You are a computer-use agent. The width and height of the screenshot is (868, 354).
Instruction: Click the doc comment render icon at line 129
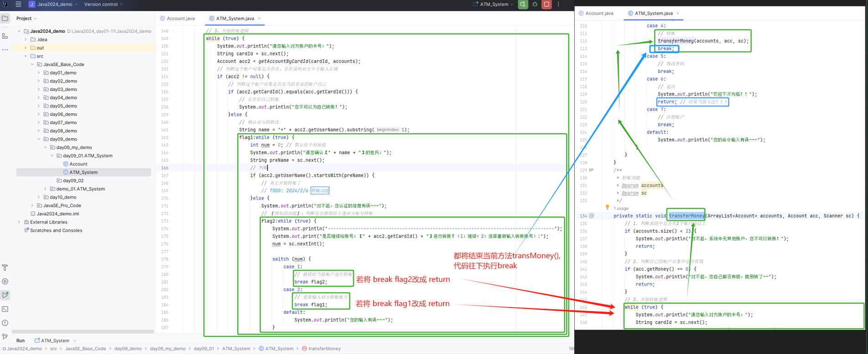click(x=592, y=170)
